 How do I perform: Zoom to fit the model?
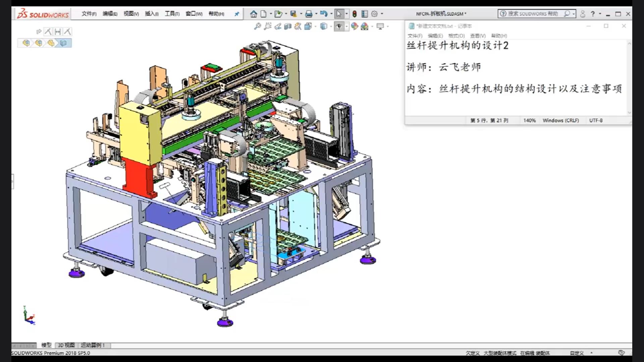coord(257,26)
